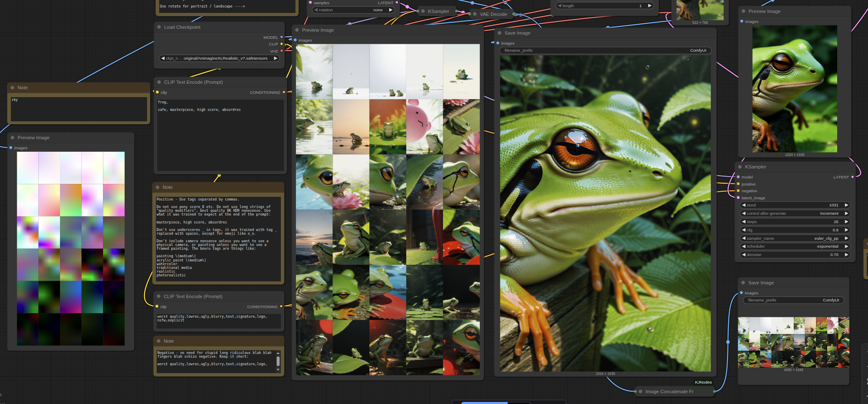Increase the steps value with its right arrow
Image resolution: width=868 pixels, height=404 pixels.
pos(846,222)
